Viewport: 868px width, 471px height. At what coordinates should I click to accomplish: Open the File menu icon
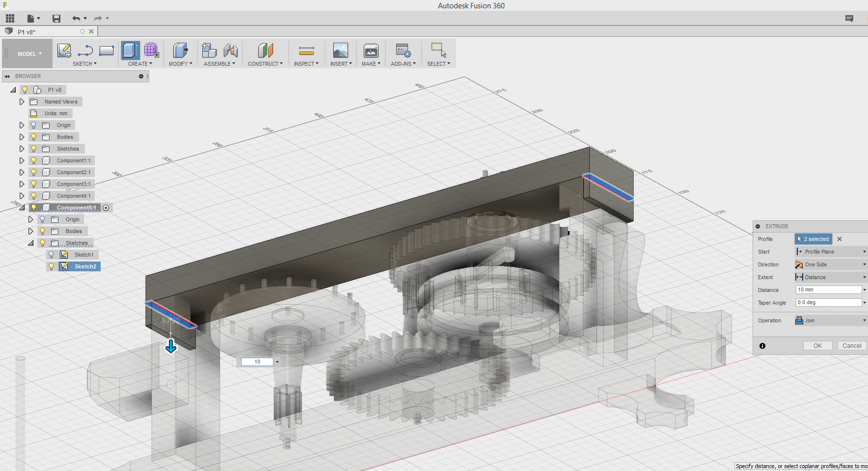(33, 19)
